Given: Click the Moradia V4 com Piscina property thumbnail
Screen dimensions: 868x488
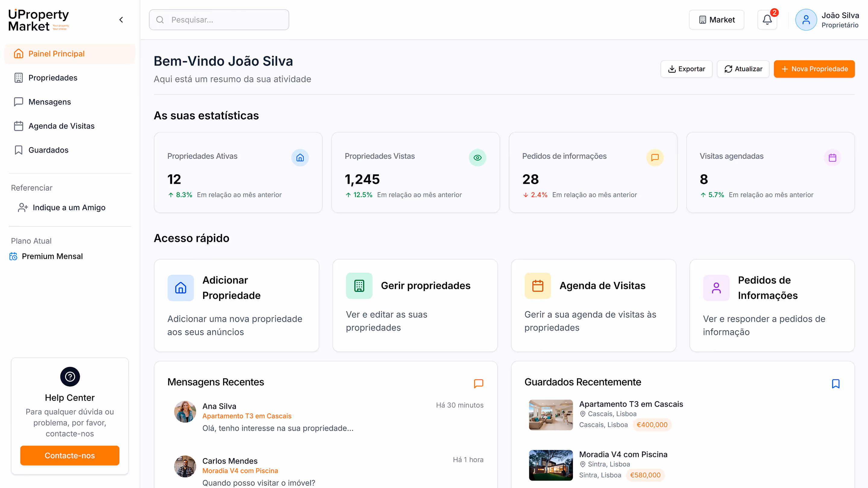Looking at the screenshot, I should (x=550, y=465).
